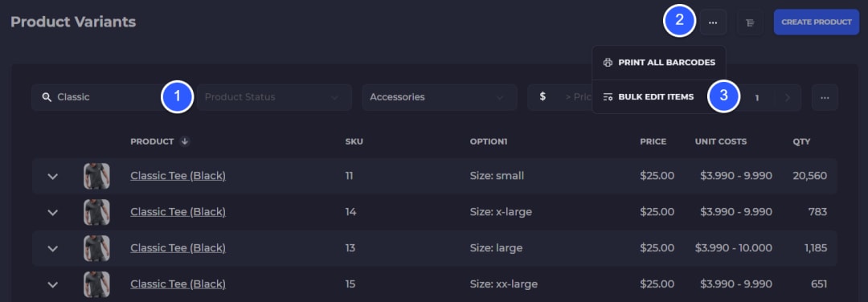Viewport: 868px width, 302px height.
Task: Click the Size: xx-large option cell
Action: click(x=504, y=284)
